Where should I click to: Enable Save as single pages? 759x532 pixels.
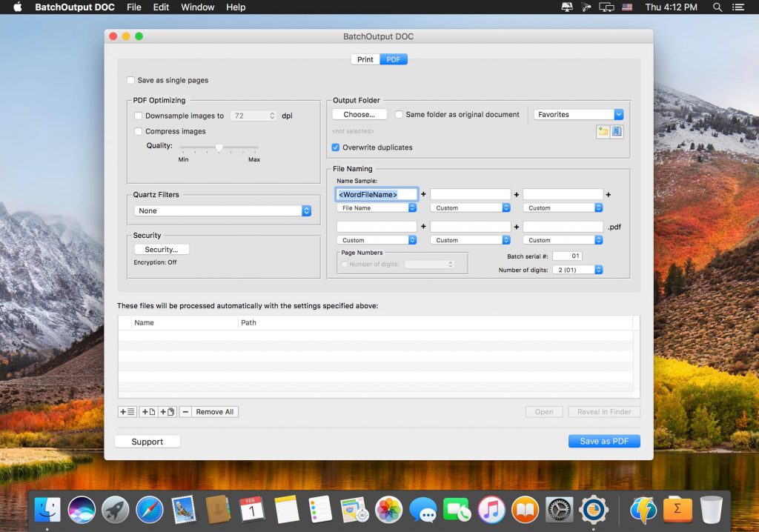tap(132, 80)
